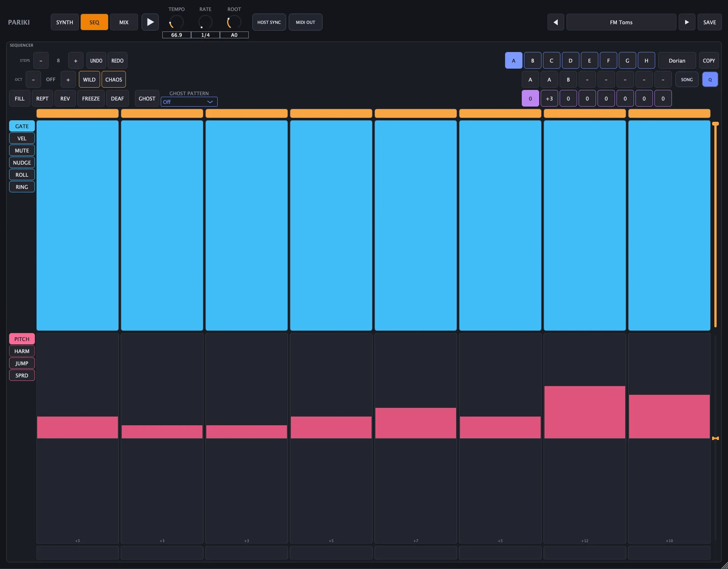Open the Dorian scale selector
728x569 pixels.
pyautogui.click(x=677, y=61)
